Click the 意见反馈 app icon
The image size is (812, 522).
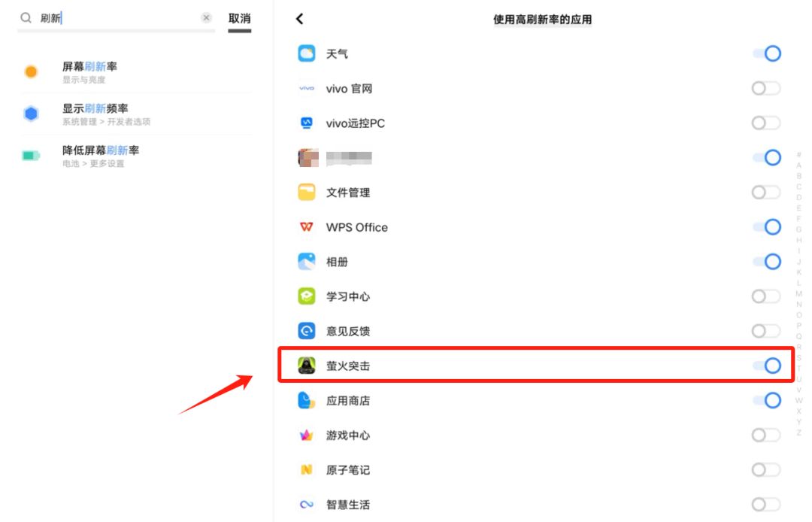(x=307, y=331)
